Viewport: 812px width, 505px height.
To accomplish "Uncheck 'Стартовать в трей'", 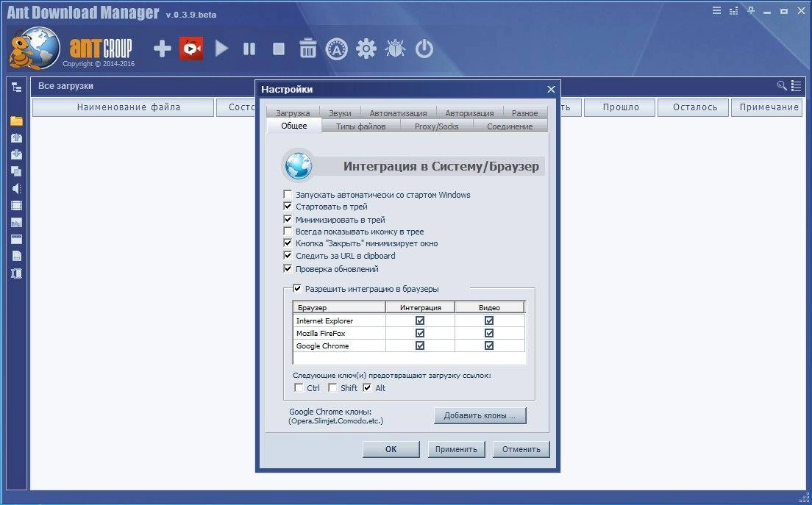I will click(288, 207).
